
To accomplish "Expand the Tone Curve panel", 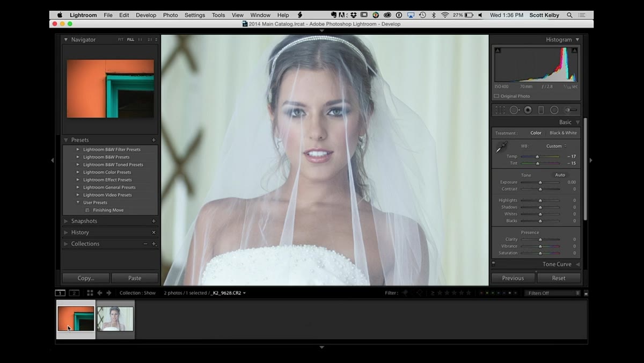I will [x=577, y=264].
